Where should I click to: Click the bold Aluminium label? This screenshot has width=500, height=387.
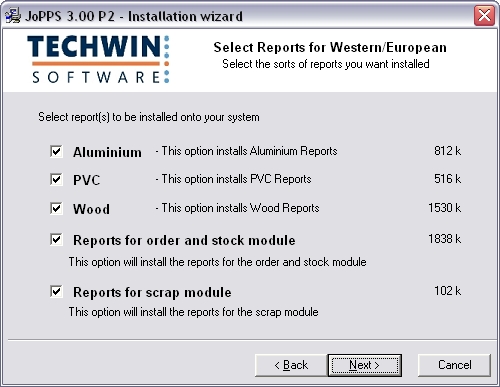[x=107, y=152]
